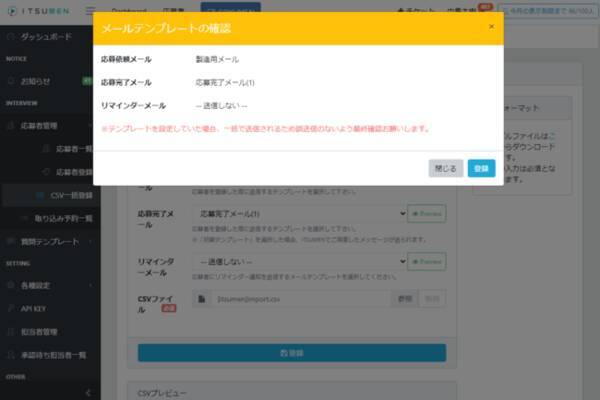Click the monthly interview quota box at top right
The height and width of the screenshot is (400, 600).
[548, 11]
